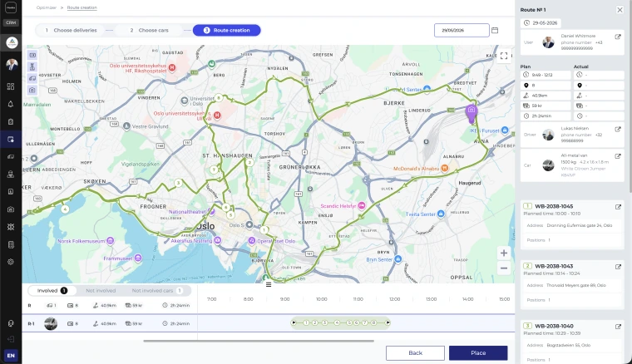
Task: Click the route start marker on timeline
Action: click(x=294, y=322)
